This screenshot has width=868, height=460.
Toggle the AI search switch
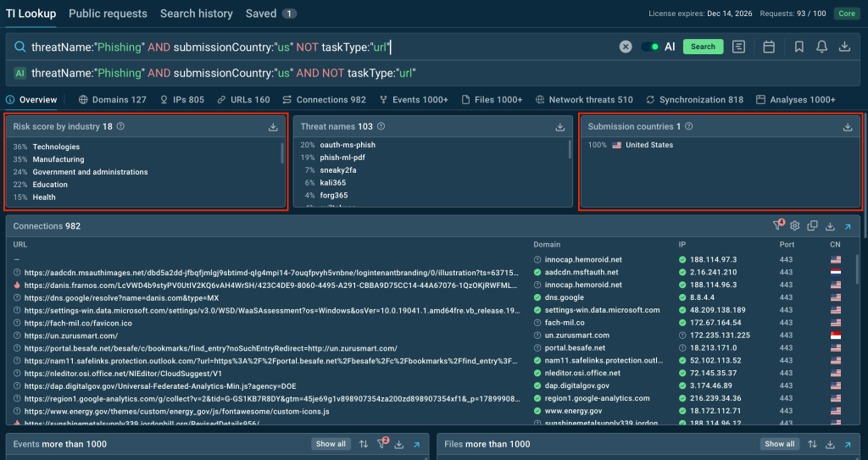click(649, 47)
